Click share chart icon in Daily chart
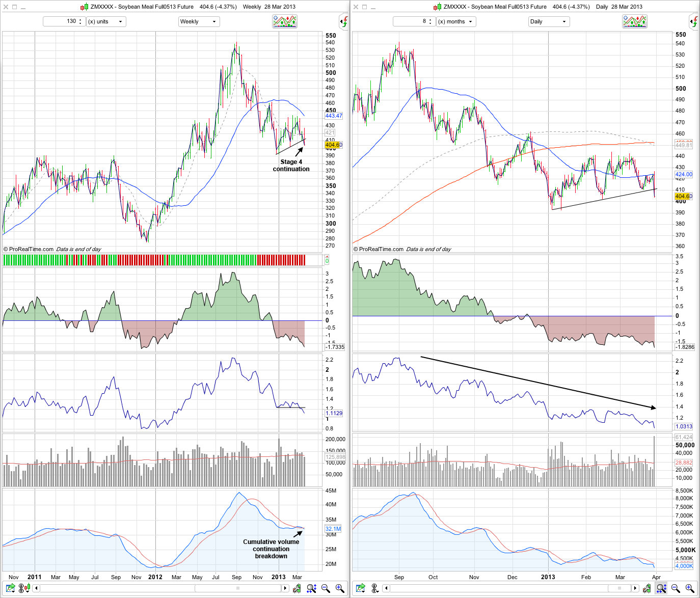Image resolution: width=700 pixels, height=598 pixels. [361, 588]
